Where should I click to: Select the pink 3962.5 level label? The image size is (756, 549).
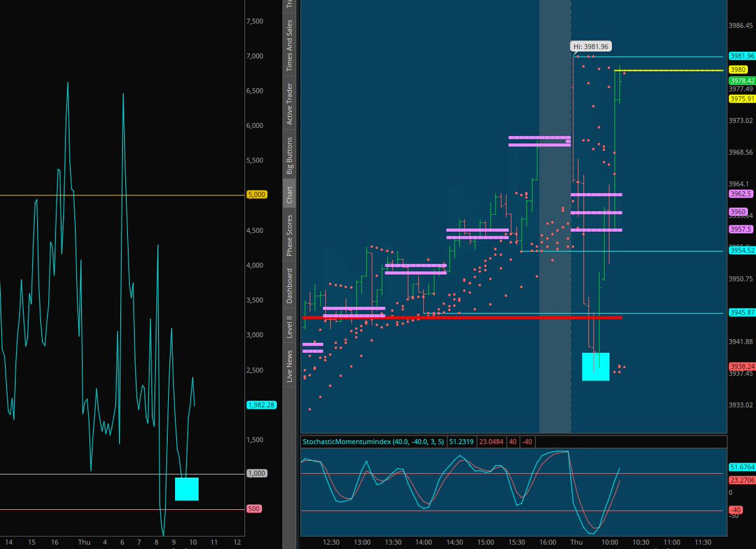click(740, 195)
